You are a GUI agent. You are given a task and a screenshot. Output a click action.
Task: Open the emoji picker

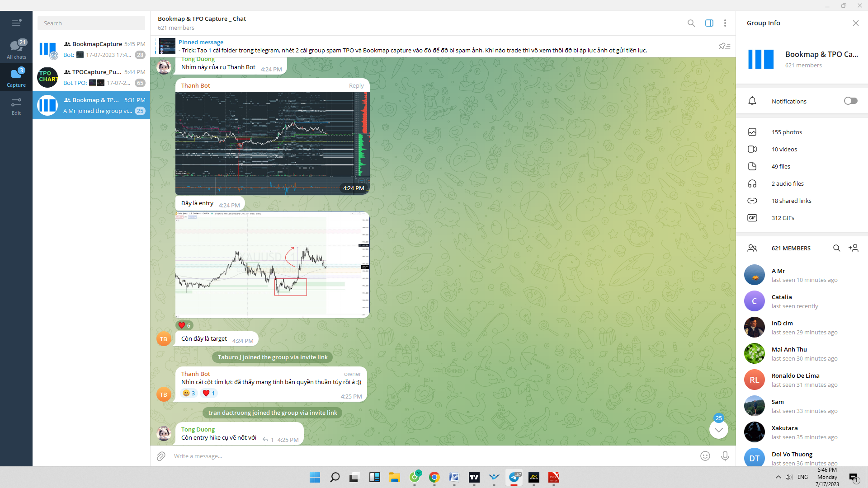[x=705, y=456]
